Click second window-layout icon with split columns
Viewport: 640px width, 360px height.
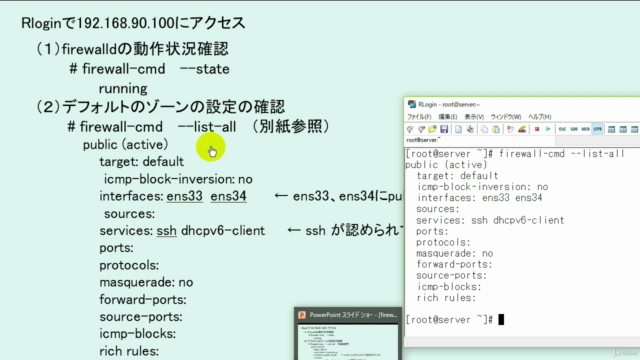click(x=623, y=129)
